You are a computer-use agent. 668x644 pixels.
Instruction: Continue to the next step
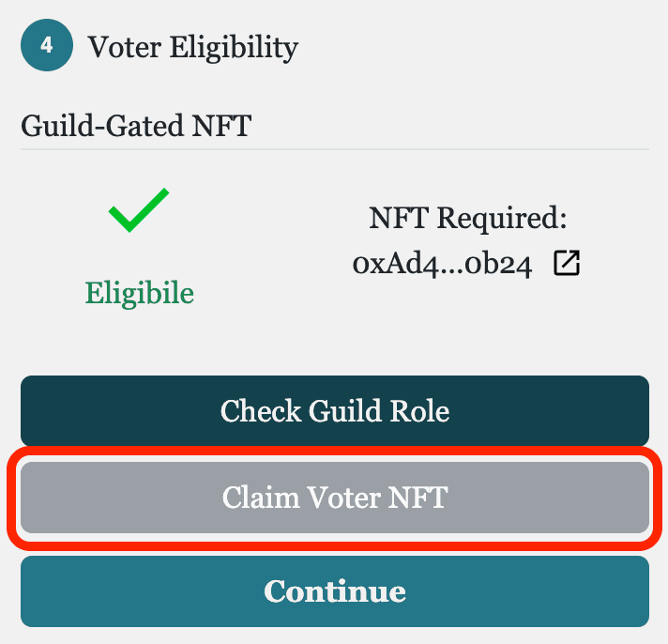335,591
